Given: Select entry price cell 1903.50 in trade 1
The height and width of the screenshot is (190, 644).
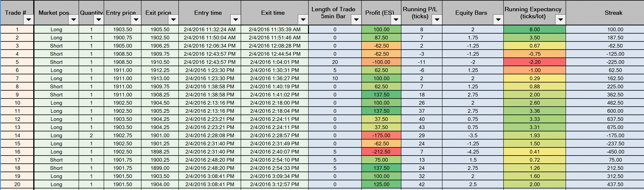Looking at the screenshot, I should click(123, 29).
